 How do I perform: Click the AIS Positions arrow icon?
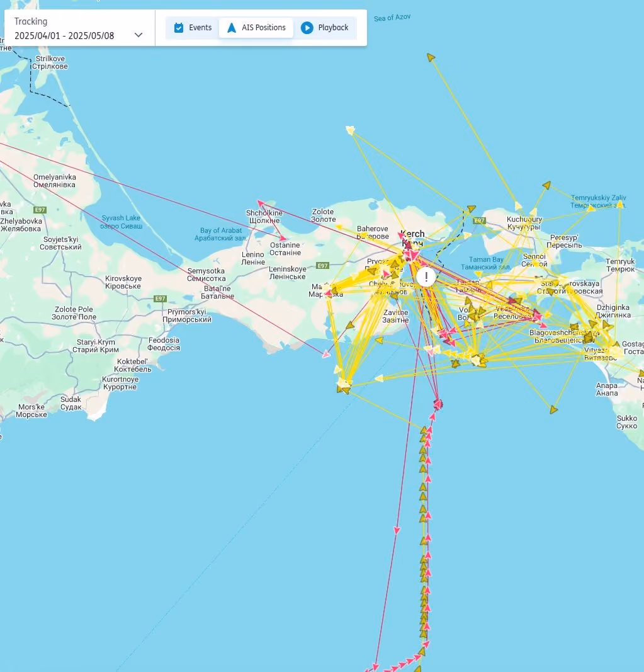coord(232,28)
